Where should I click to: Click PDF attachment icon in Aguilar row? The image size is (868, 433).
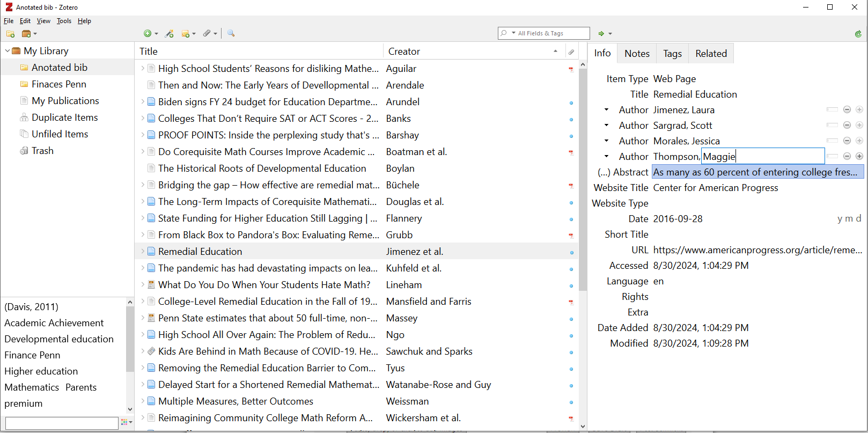[571, 69]
